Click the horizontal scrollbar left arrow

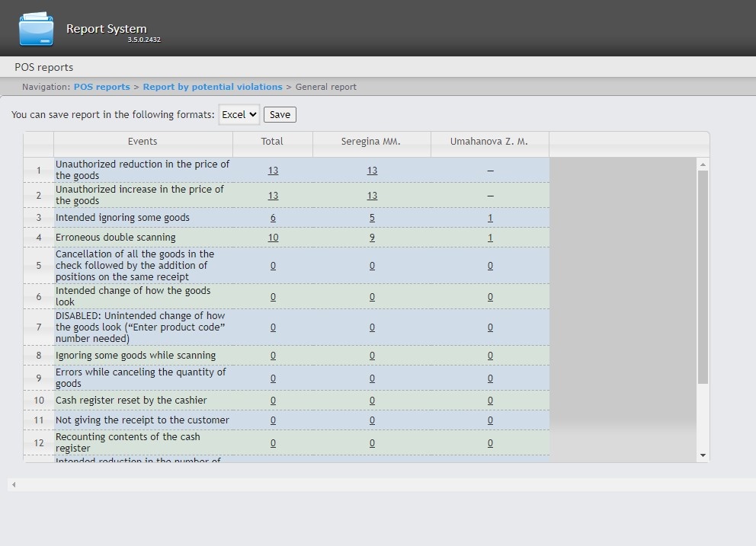click(x=14, y=484)
